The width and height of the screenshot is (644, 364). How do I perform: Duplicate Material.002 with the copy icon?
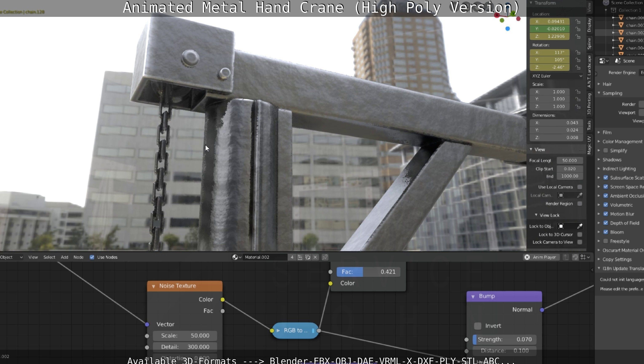[x=308, y=257]
